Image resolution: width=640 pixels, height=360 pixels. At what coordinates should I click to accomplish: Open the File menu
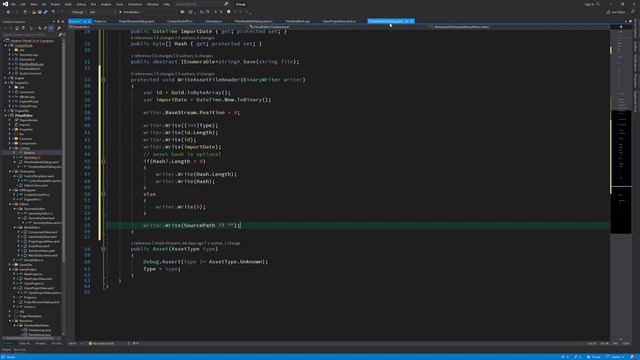coord(13,4)
